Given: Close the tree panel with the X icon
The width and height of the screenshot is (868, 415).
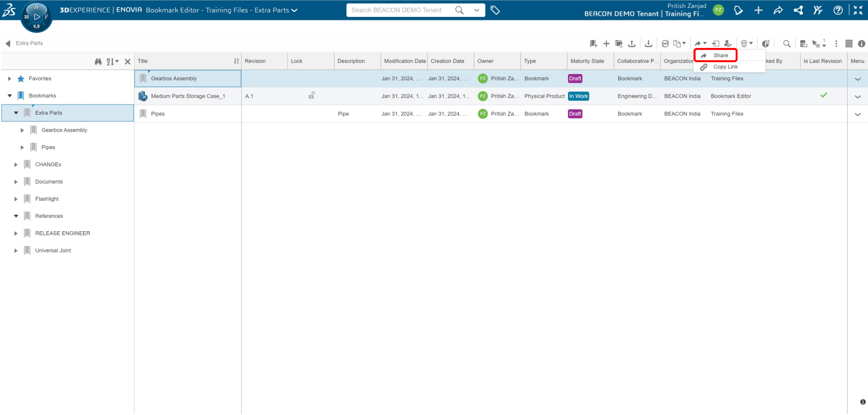Looking at the screenshot, I should pyautogui.click(x=128, y=61).
